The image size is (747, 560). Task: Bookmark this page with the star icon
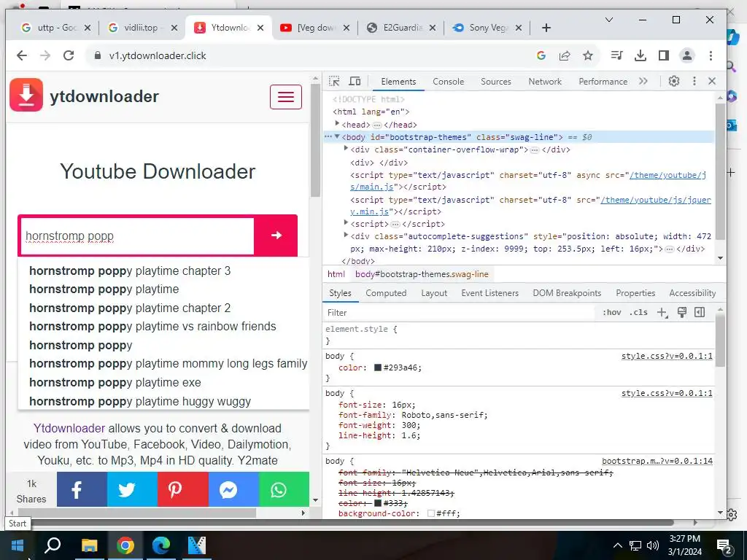[588, 55]
